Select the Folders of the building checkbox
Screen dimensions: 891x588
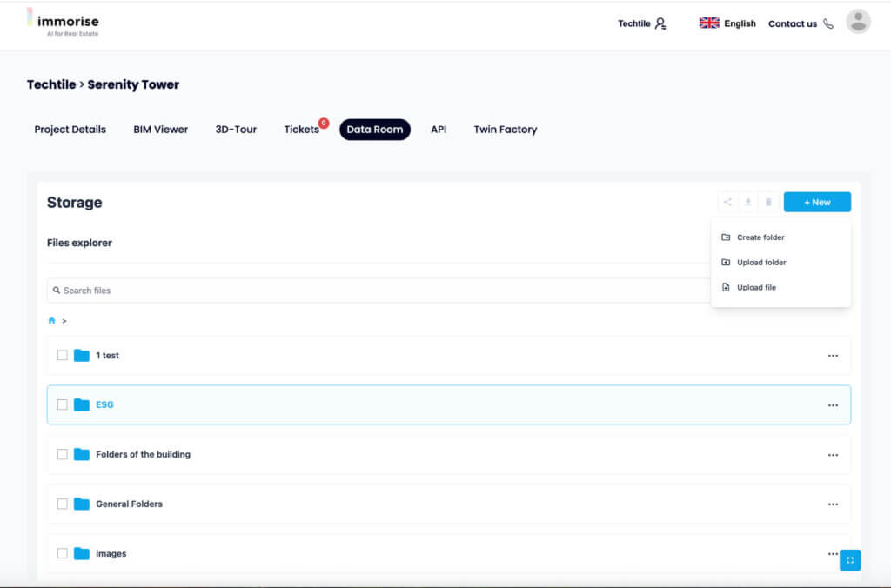click(62, 455)
